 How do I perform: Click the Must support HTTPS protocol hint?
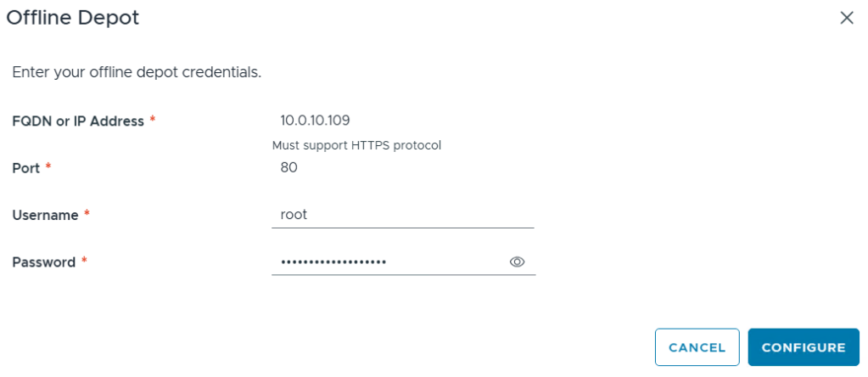tap(356, 145)
